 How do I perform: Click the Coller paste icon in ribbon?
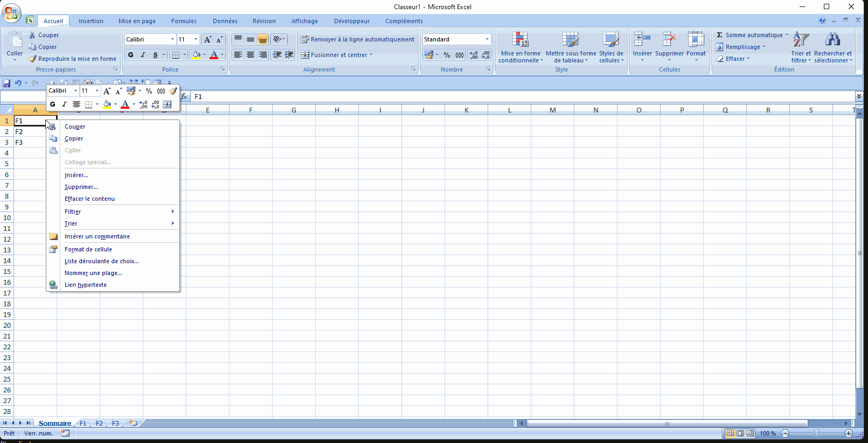point(15,40)
